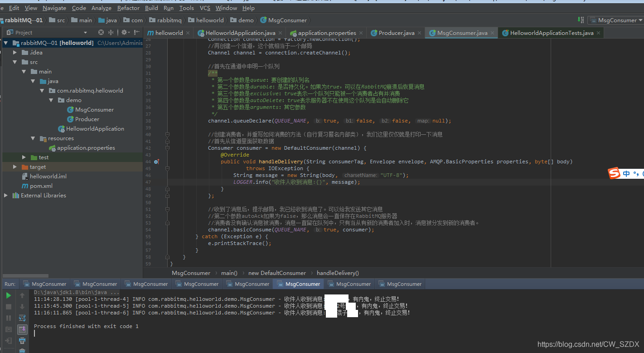This screenshot has width=644, height=353.
Task: Click the binary build icon beside run configuration
Action: [581, 20]
